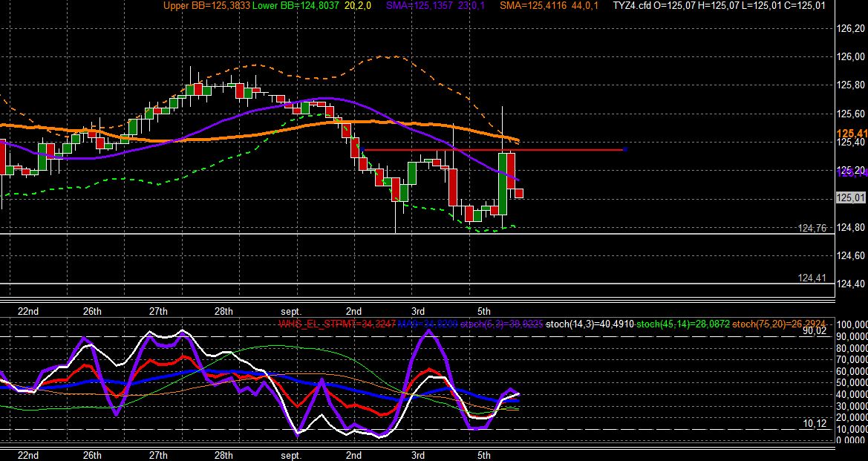Viewport: 868px width, 461px height.
Task: Select the red WHS_EL_STPMT=34,3247 label
Action: 337,324
